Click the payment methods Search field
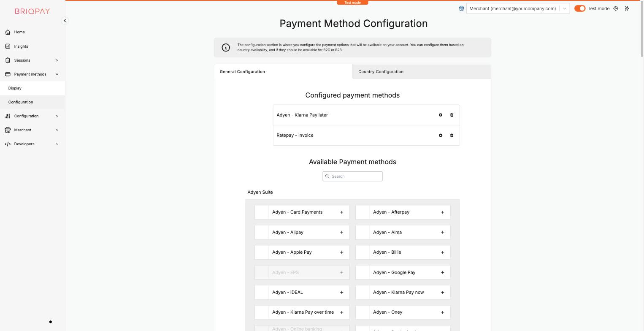This screenshot has width=644, height=331. pos(352,176)
